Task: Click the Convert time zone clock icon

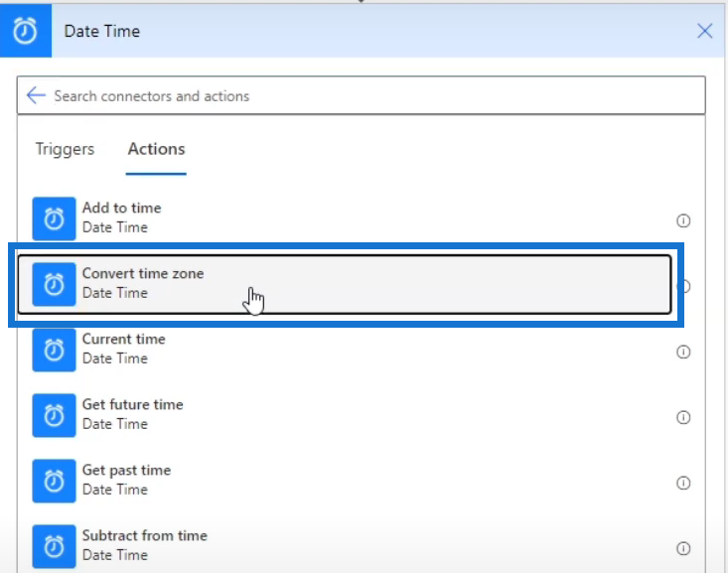Action: point(54,284)
